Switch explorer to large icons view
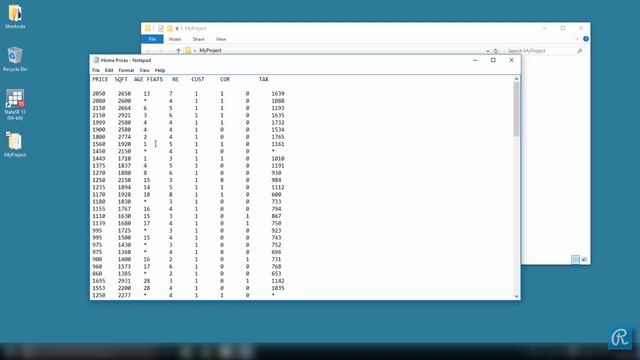 pos(584,260)
